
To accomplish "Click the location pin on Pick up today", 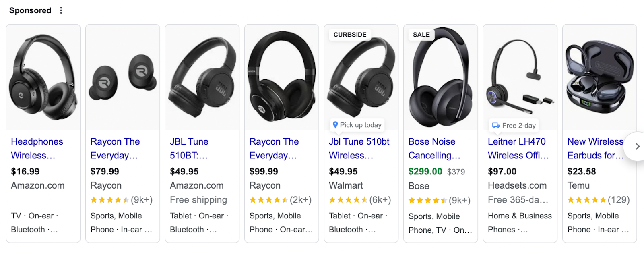I will click(336, 125).
